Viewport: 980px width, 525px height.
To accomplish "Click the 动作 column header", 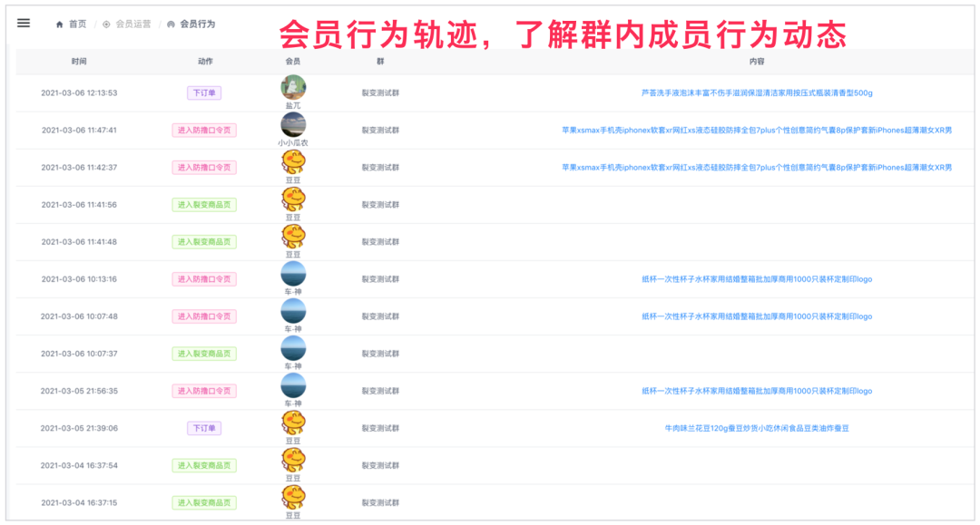I will (205, 61).
